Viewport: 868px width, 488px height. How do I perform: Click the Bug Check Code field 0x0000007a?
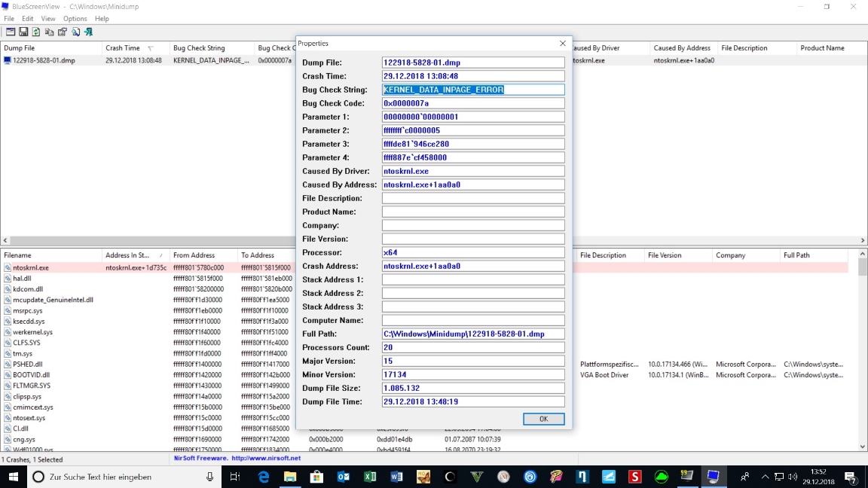473,103
